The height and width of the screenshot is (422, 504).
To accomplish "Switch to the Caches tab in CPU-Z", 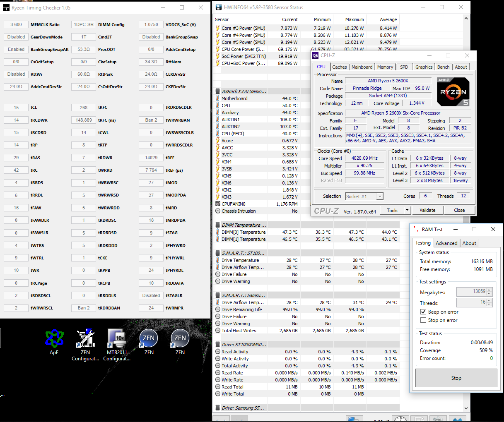I will tap(340, 67).
